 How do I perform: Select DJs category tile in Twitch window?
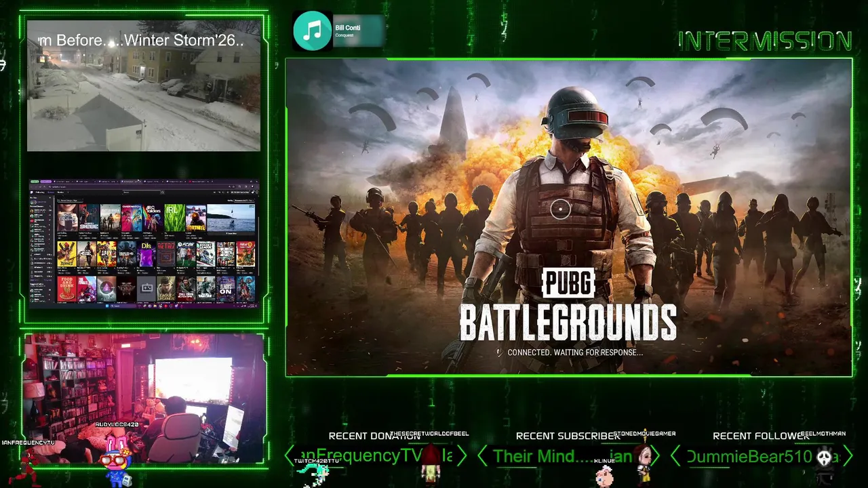pyautogui.click(x=146, y=254)
